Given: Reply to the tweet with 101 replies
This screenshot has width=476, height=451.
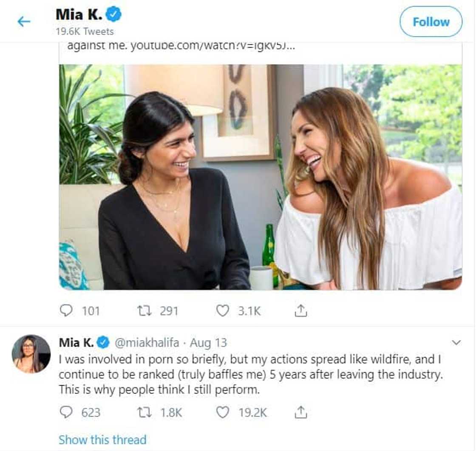Looking at the screenshot, I should point(66,311).
